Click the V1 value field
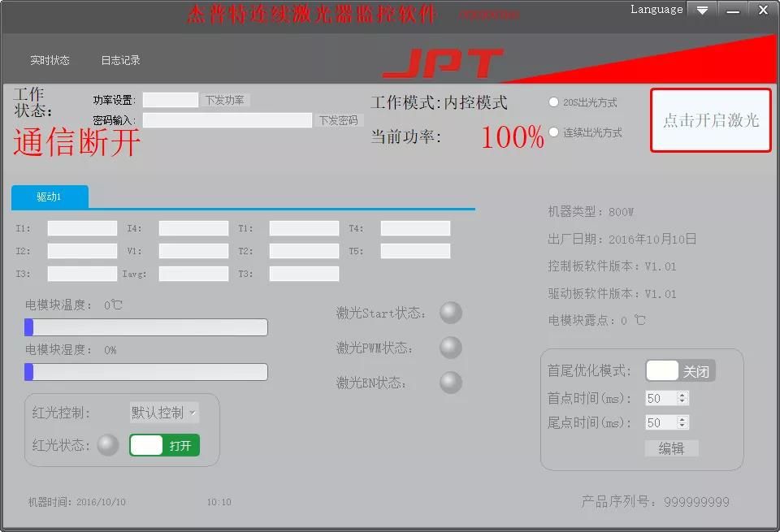Screen dimensions: 780x532 [194, 251]
